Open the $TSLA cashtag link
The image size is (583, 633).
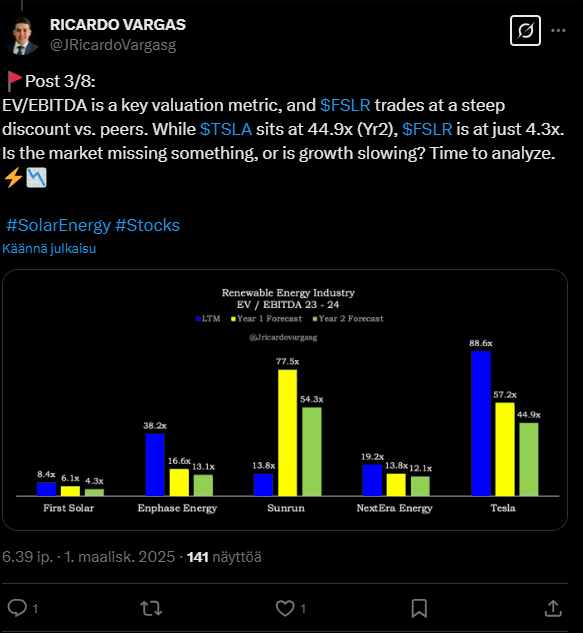point(226,129)
